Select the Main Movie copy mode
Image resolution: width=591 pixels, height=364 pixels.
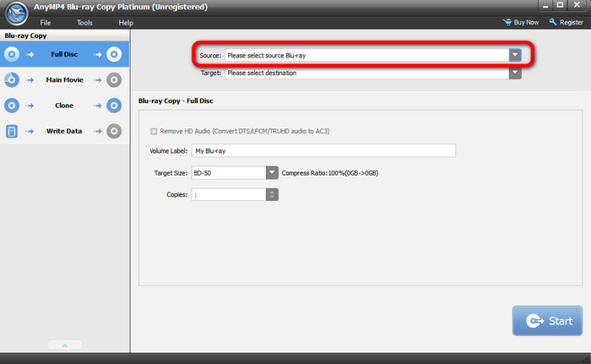click(x=64, y=80)
